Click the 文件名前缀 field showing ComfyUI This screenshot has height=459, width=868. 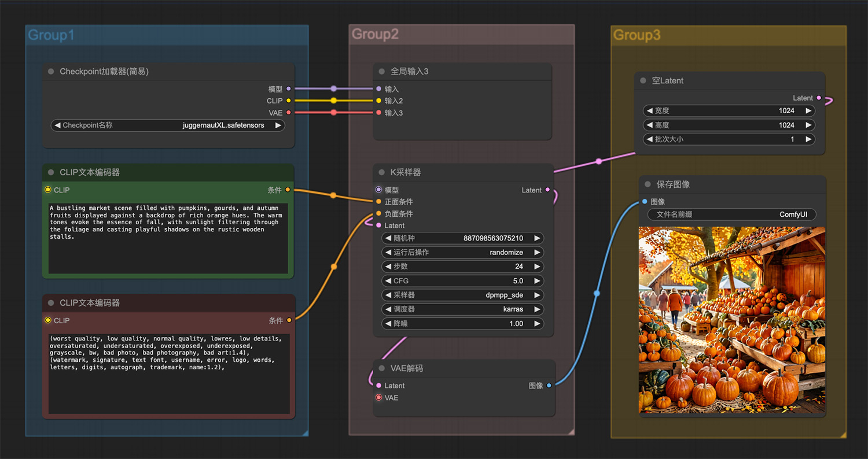click(731, 214)
